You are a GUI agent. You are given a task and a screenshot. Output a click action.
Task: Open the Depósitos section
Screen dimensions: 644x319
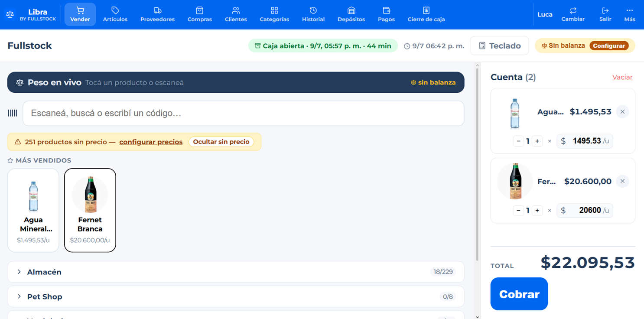pos(351,14)
